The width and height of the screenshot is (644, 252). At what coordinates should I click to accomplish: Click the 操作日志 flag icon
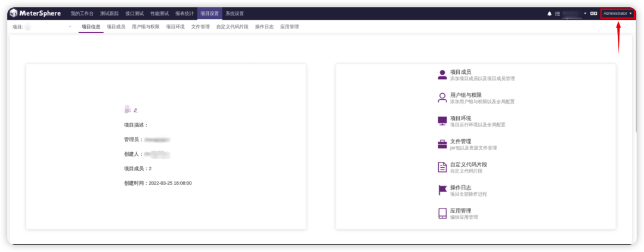tap(442, 190)
